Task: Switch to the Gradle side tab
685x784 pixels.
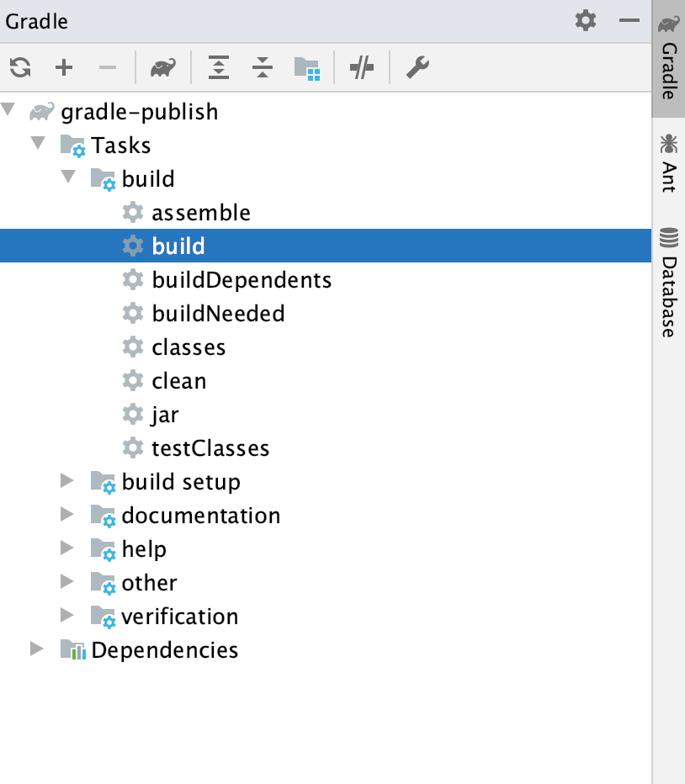Action: coord(669,59)
